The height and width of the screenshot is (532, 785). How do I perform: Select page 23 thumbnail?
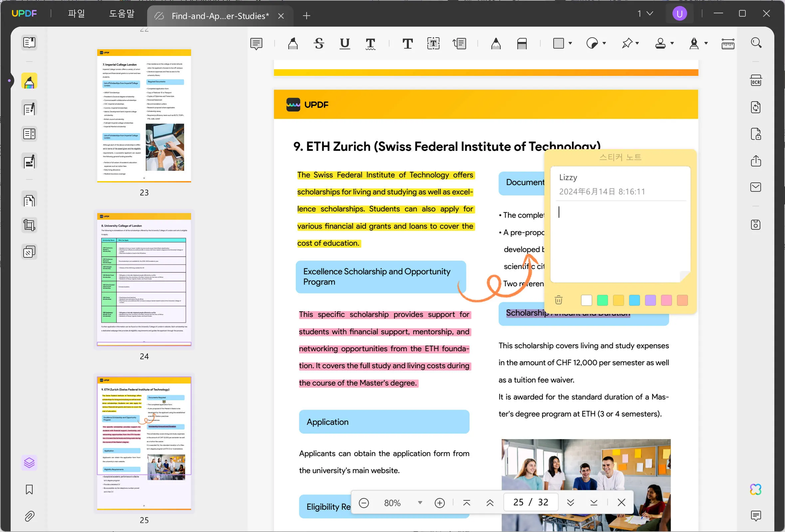point(144,116)
